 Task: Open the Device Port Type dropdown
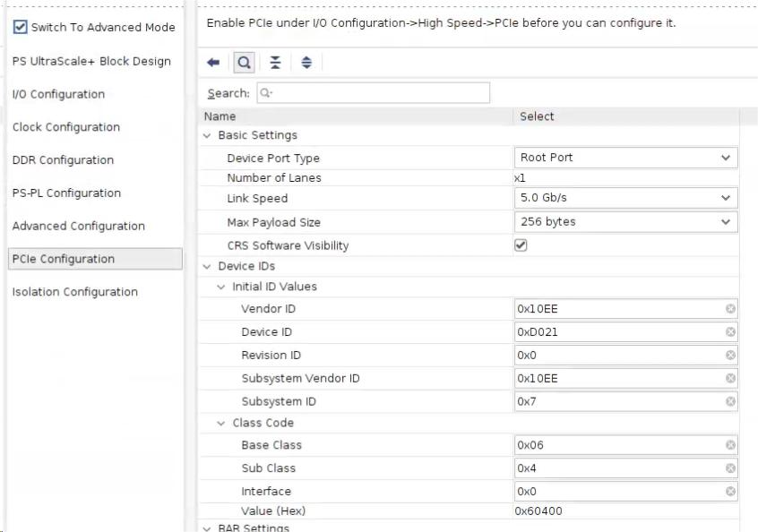coord(625,158)
